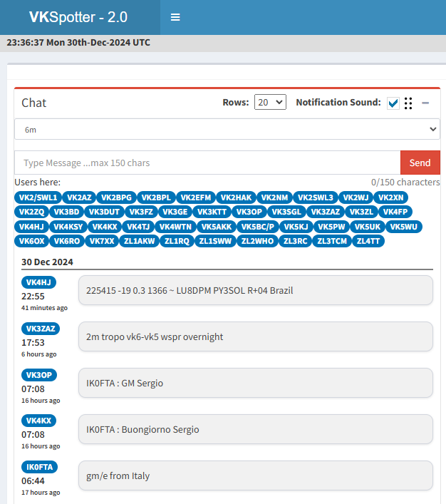This screenshot has height=504, width=446.
Task: Expand the 6m band selector dropdown
Action: [x=227, y=129]
